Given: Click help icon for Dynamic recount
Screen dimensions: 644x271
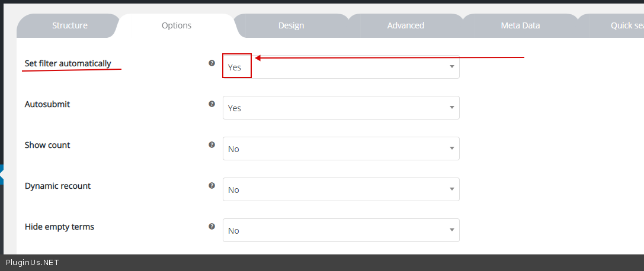Looking at the screenshot, I should (x=212, y=185).
